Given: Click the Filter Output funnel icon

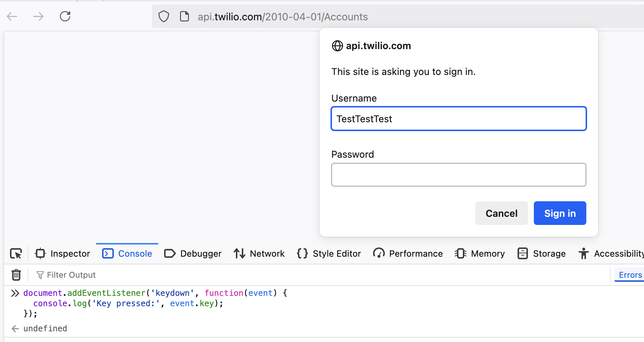Looking at the screenshot, I should point(40,275).
